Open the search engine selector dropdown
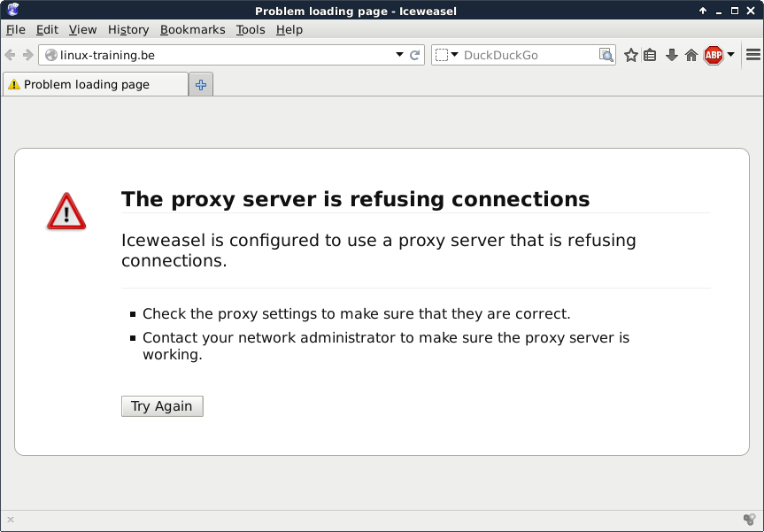 pos(446,55)
